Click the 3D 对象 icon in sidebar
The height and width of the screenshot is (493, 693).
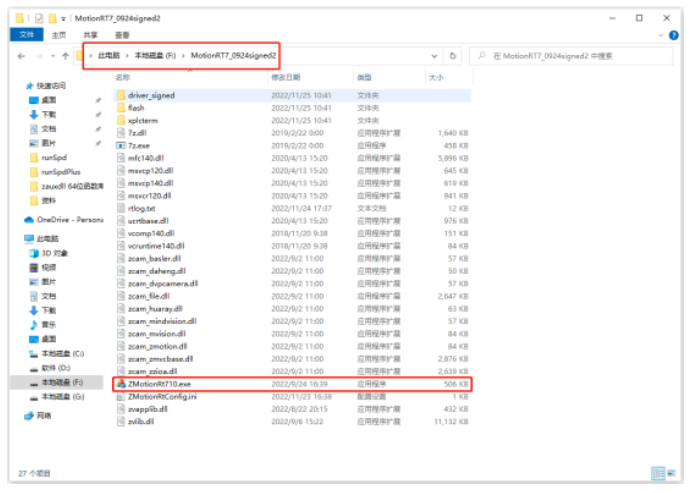tap(34, 253)
